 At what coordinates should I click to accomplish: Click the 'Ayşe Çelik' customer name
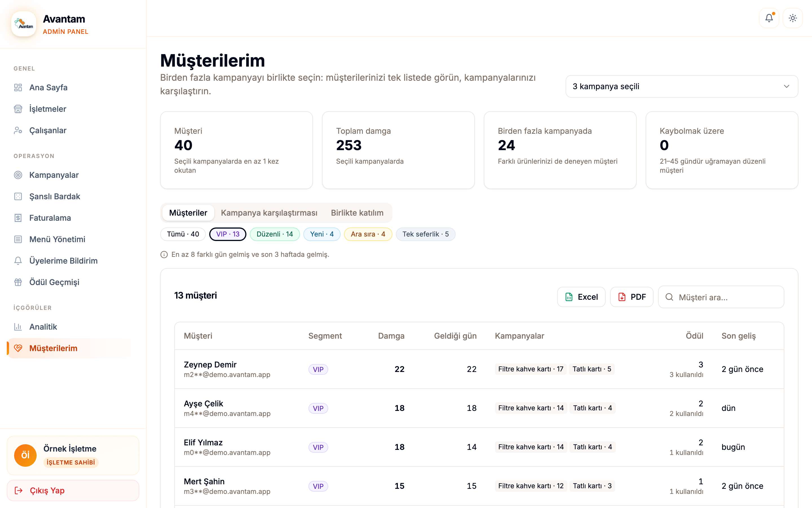pyautogui.click(x=203, y=404)
